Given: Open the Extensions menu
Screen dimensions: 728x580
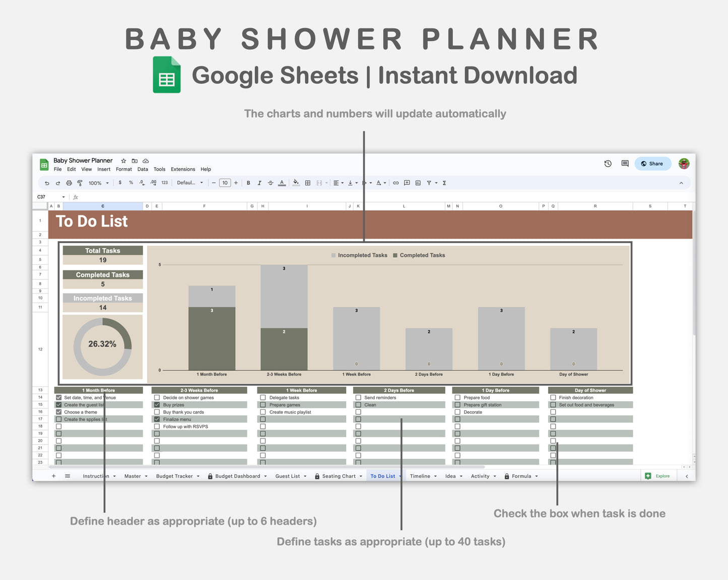Looking at the screenshot, I should pos(182,169).
